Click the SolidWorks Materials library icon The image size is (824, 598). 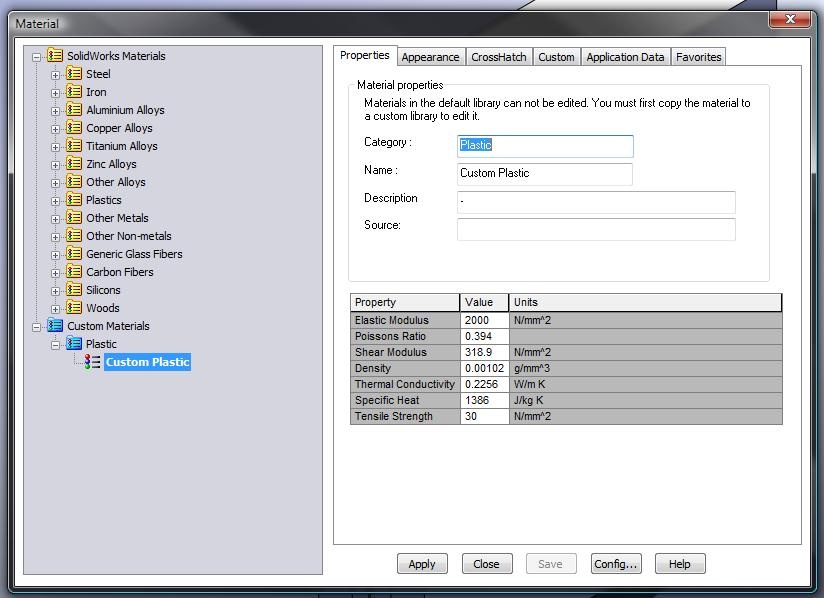pyautogui.click(x=55, y=55)
